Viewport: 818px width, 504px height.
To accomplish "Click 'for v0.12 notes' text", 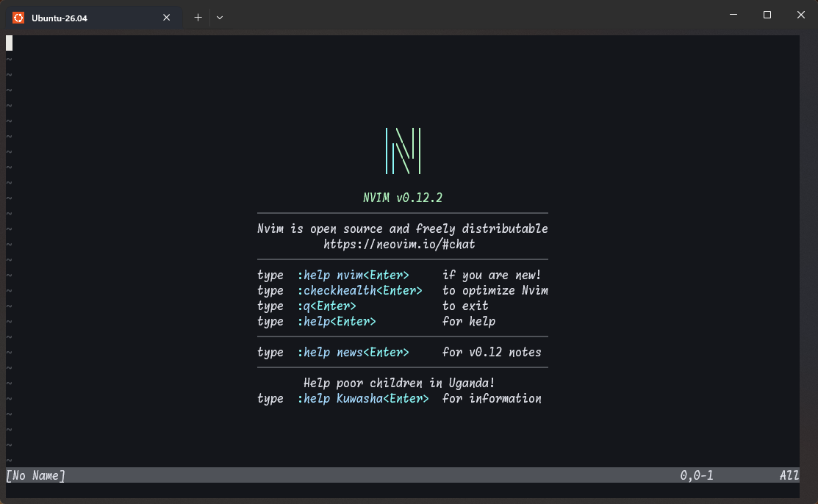I will (492, 352).
